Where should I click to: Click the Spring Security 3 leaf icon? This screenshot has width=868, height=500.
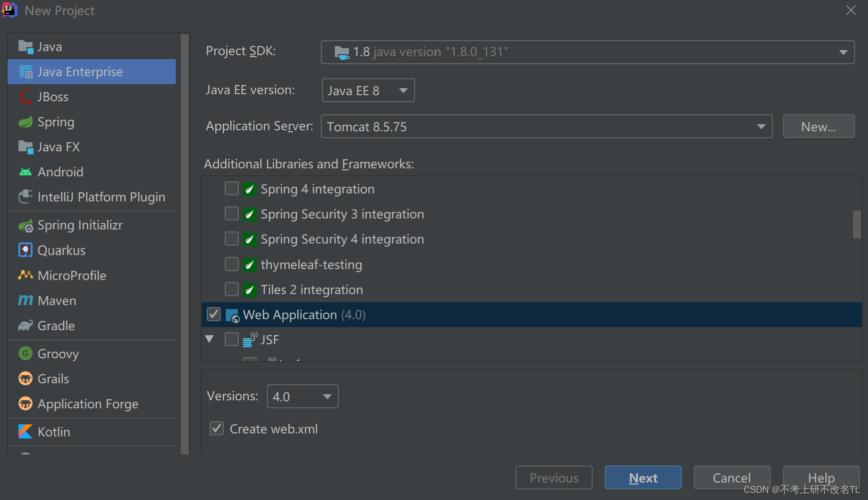tap(250, 214)
